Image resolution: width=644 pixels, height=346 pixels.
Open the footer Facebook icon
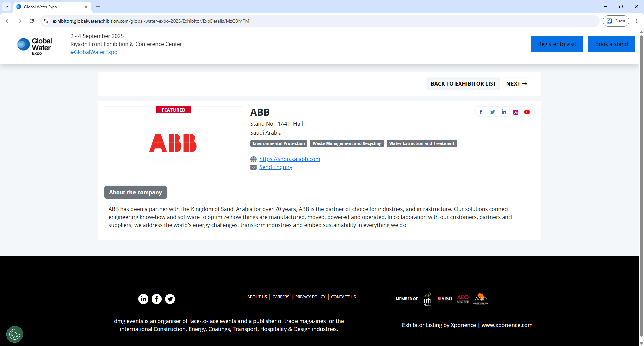pyautogui.click(x=157, y=299)
